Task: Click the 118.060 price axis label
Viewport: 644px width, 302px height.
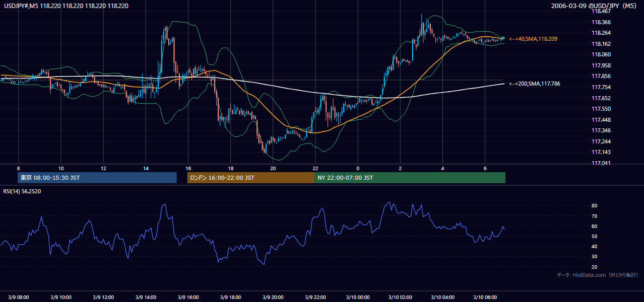Action: 601,54
